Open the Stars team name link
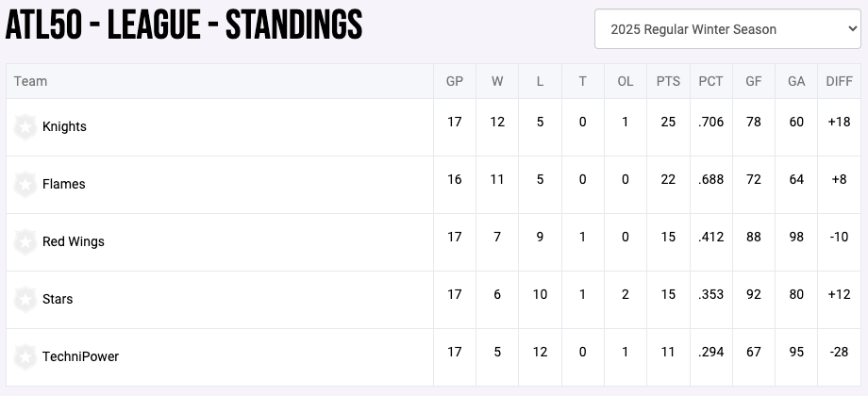 click(x=58, y=299)
